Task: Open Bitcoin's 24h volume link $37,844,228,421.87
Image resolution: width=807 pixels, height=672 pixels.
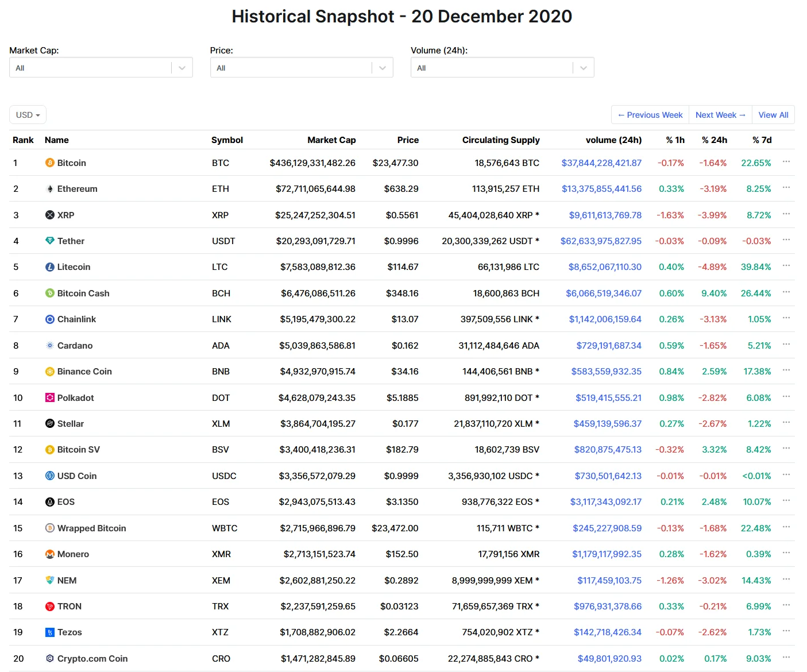Action: tap(601, 163)
